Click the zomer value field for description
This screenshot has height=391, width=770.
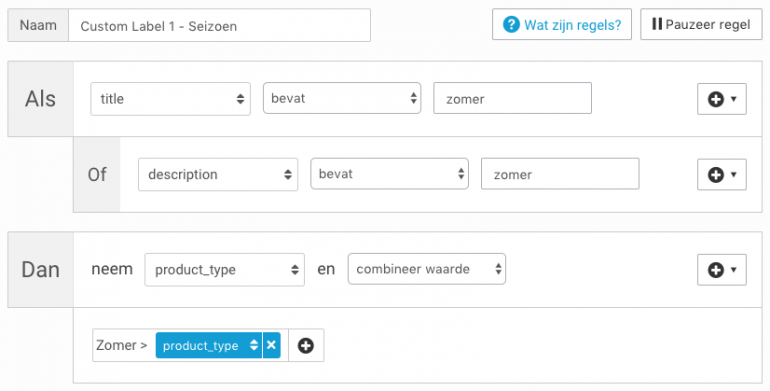click(x=560, y=174)
